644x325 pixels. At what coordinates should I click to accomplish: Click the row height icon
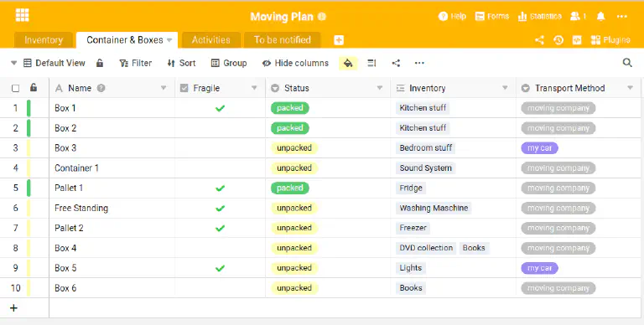371,63
